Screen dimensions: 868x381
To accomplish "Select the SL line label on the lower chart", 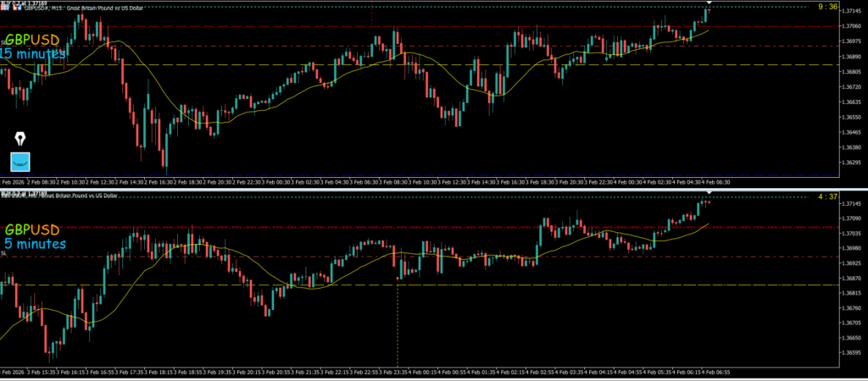I will tap(4, 252).
